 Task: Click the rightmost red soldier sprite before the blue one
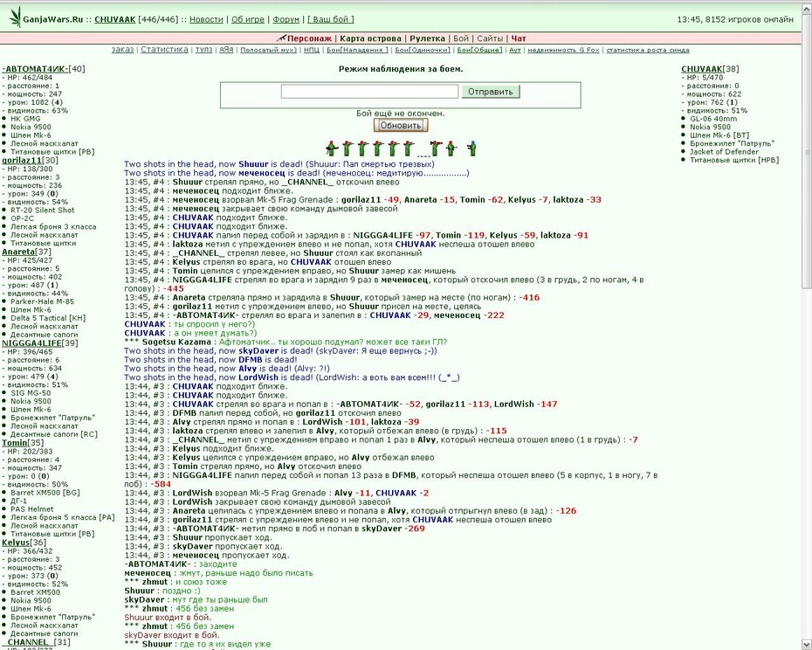pyautogui.click(x=451, y=149)
